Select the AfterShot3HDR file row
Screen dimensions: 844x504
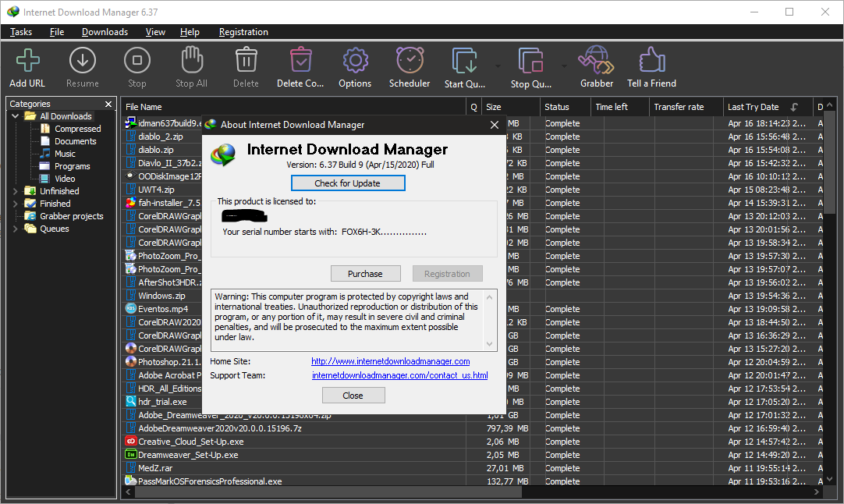tap(164, 282)
